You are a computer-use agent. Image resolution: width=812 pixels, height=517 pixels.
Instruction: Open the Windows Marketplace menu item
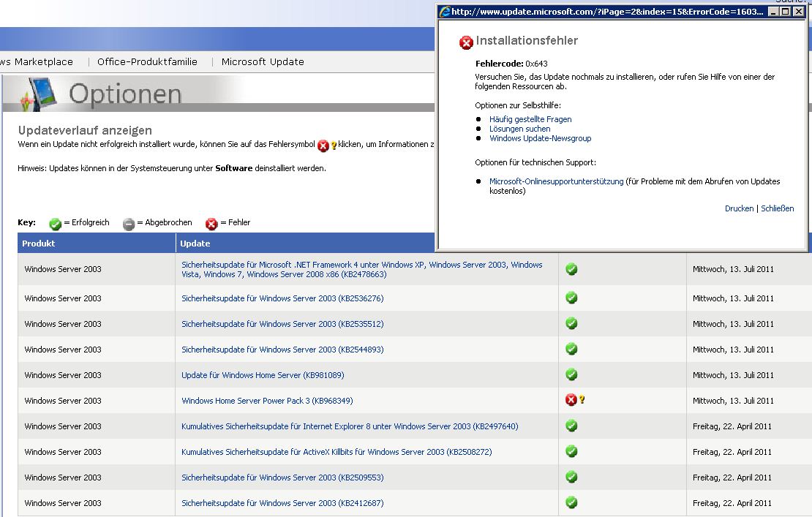coord(37,61)
